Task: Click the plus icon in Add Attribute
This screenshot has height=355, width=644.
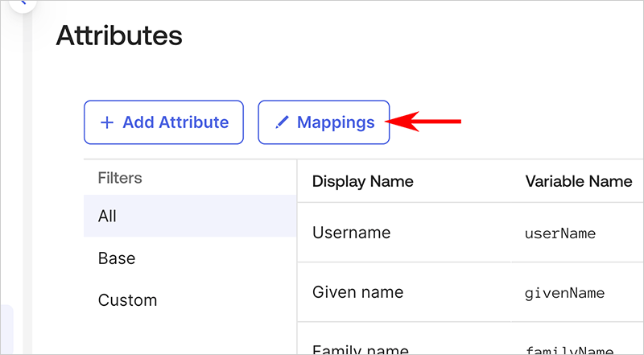Action: coord(106,122)
